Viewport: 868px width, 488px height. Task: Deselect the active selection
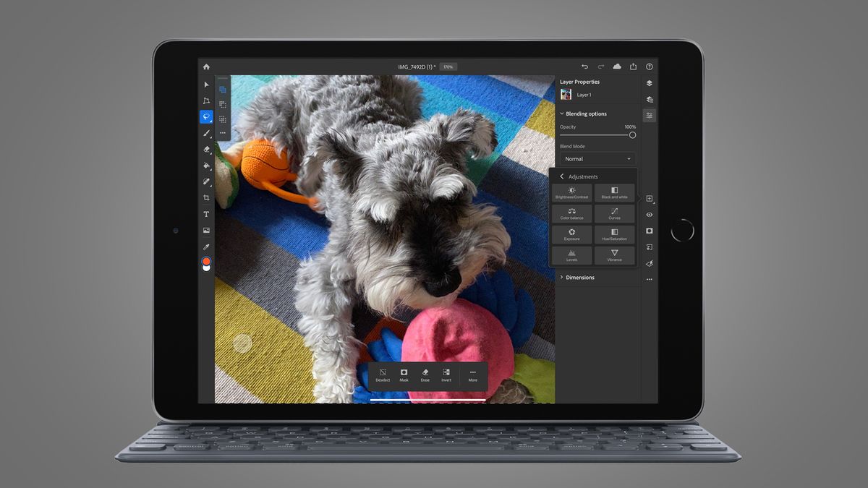[x=383, y=375]
